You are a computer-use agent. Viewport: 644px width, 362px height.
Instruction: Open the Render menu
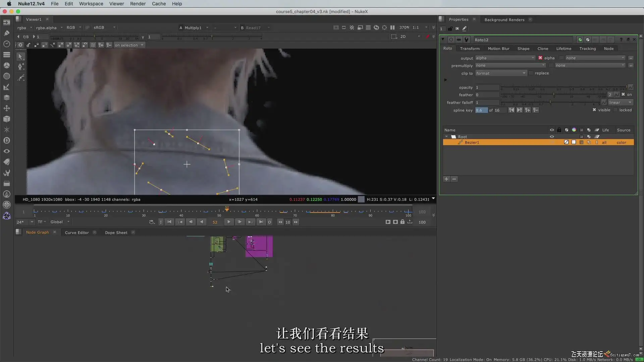point(138,4)
